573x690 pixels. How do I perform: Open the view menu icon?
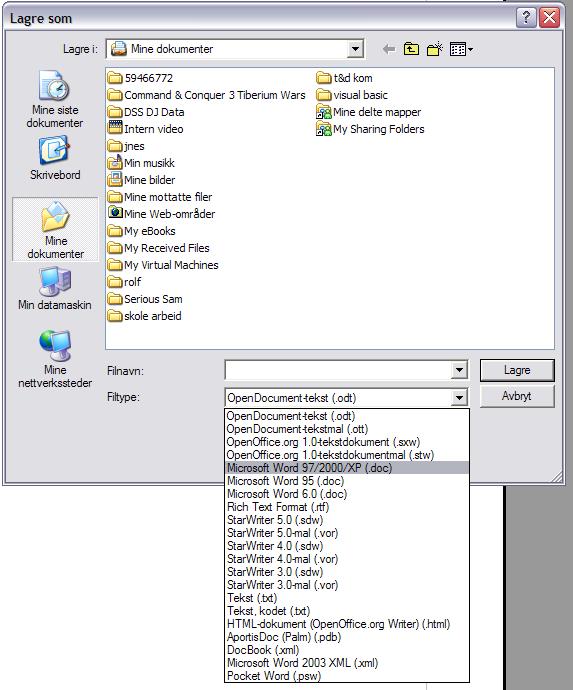point(461,49)
